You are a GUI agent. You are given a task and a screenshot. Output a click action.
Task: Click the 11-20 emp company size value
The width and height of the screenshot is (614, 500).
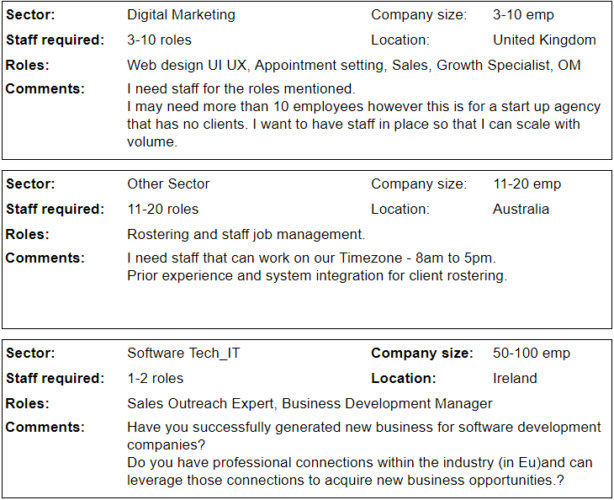[527, 184]
